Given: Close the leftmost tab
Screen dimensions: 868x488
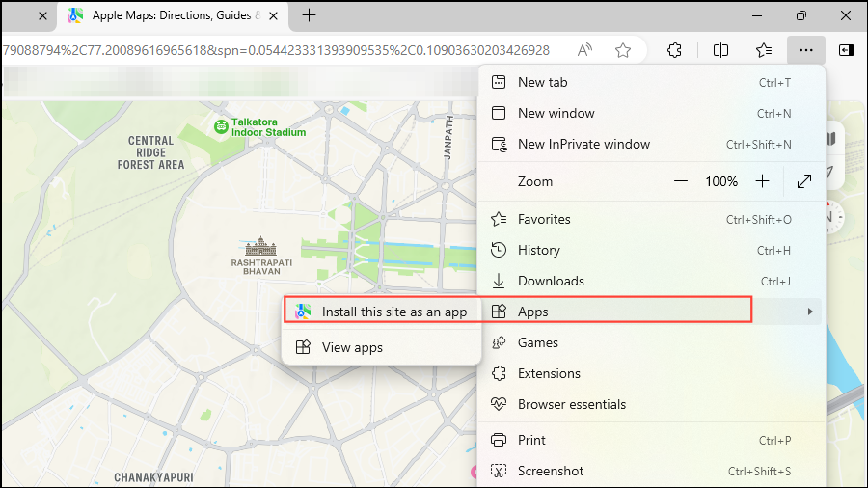Looking at the screenshot, I should tap(42, 16).
